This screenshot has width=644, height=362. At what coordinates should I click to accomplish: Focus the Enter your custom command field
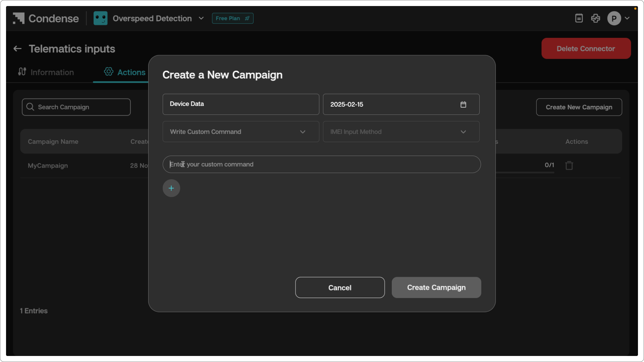tap(321, 165)
